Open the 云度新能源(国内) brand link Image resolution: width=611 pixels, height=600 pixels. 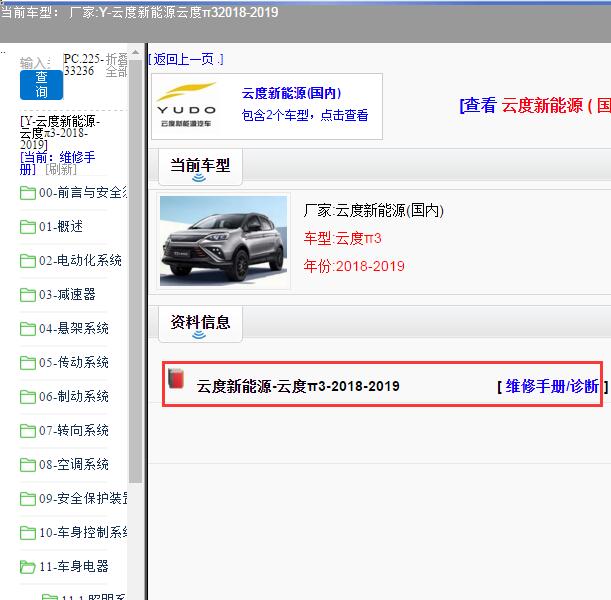pyautogui.click(x=291, y=93)
